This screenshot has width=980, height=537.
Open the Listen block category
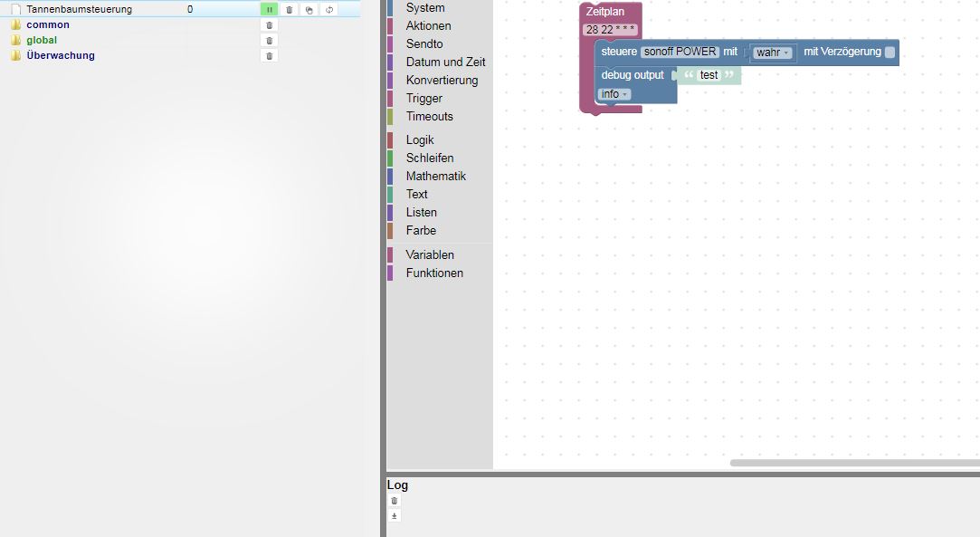(422, 213)
